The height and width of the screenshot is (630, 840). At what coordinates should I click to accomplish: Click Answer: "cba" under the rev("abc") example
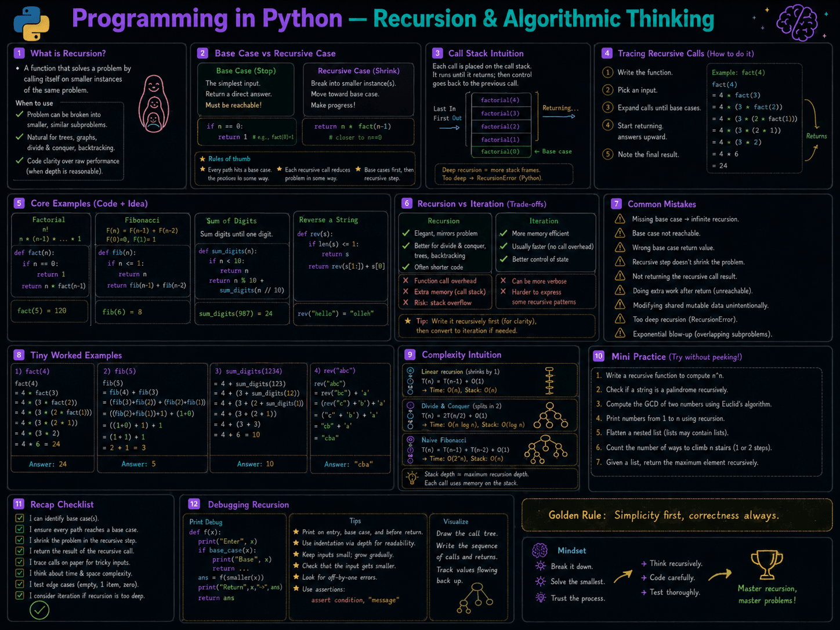[348, 464]
